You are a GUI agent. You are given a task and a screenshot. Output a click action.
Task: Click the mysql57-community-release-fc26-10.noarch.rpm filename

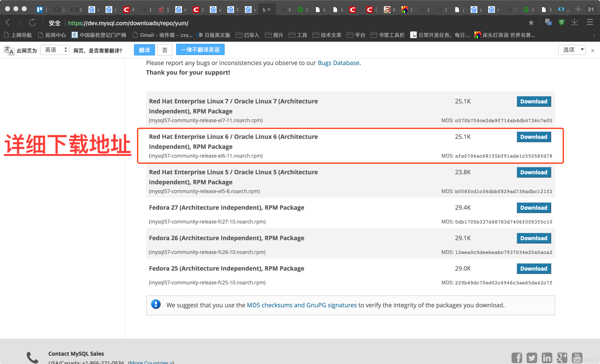pyautogui.click(x=207, y=252)
